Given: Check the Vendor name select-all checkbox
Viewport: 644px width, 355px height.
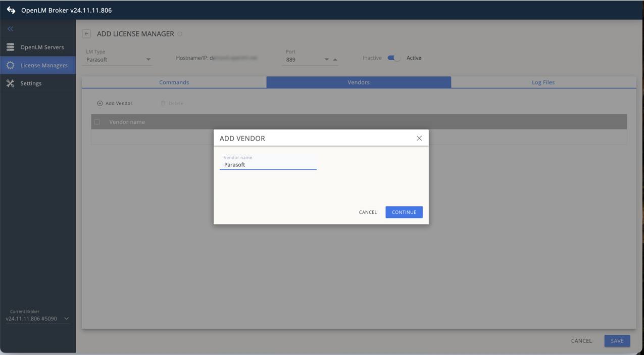Looking at the screenshot, I should (97, 122).
